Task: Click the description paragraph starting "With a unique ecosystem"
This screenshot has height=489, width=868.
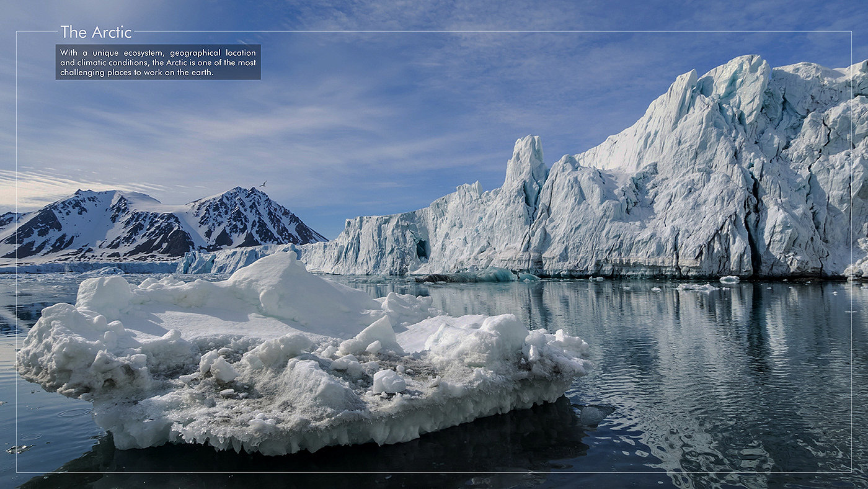Action: click(x=158, y=62)
